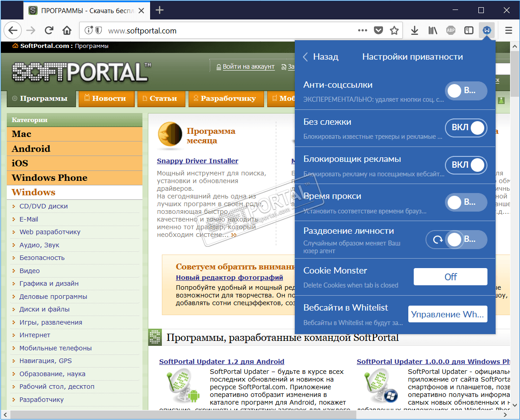Open Snappy Driver Installer link
The width and height of the screenshot is (520, 420).
coord(197,161)
